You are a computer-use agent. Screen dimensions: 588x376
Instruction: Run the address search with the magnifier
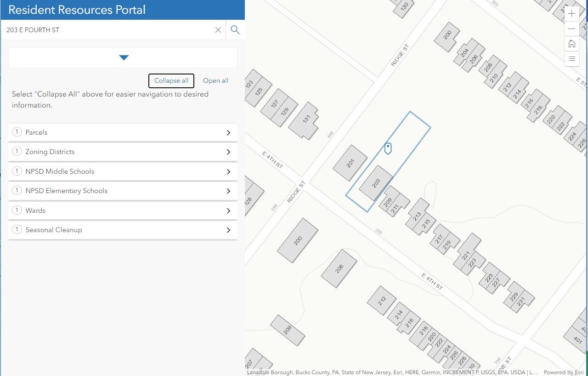(x=235, y=29)
